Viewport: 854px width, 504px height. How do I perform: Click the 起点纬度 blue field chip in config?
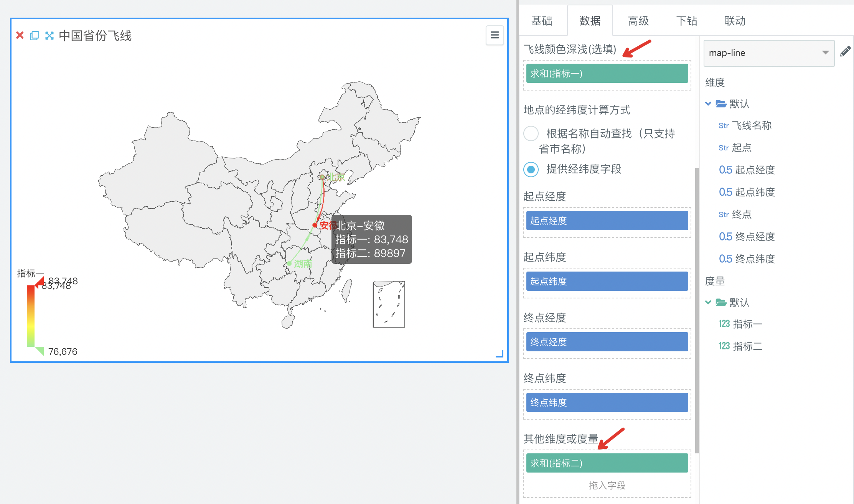point(607,281)
